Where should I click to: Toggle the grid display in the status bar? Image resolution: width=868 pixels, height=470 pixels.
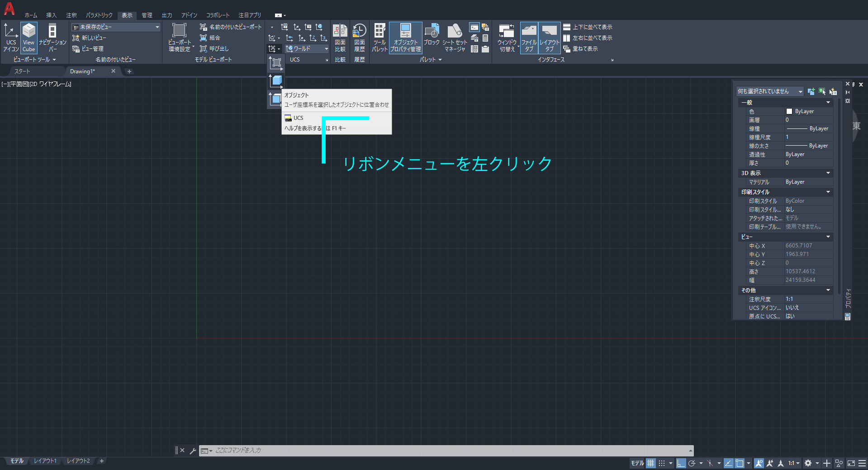[x=650, y=463]
